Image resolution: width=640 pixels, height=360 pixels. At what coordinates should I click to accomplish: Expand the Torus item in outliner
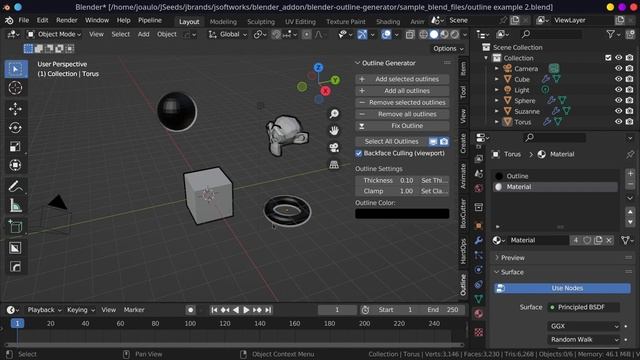[x=497, y=122]
